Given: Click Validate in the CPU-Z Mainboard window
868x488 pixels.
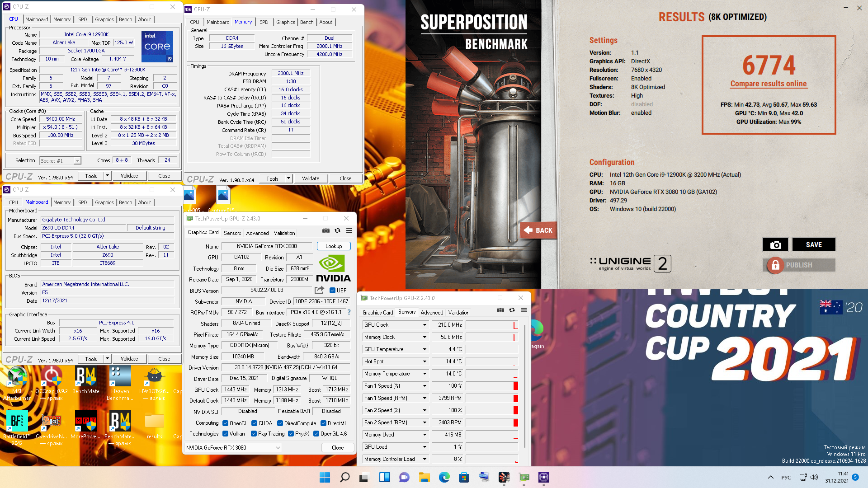Looking at the screenshot, I should tap(129, 359).
